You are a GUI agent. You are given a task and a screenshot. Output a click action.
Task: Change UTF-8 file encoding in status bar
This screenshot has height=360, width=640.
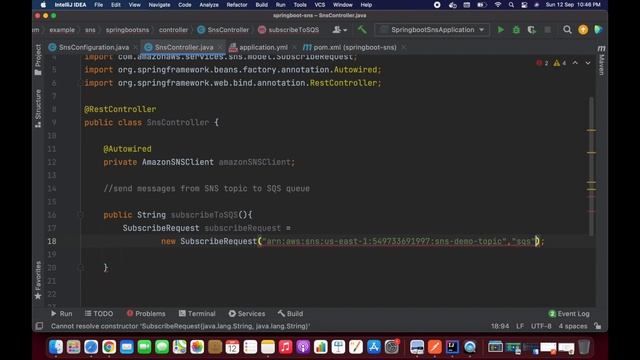(541, 326)
